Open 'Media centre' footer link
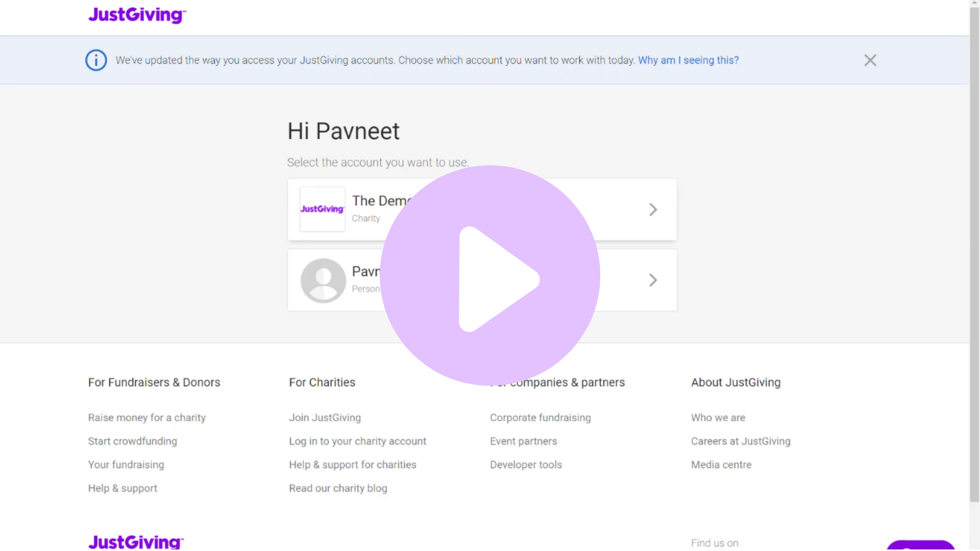The image size is (980, 551). coord(721,464)
